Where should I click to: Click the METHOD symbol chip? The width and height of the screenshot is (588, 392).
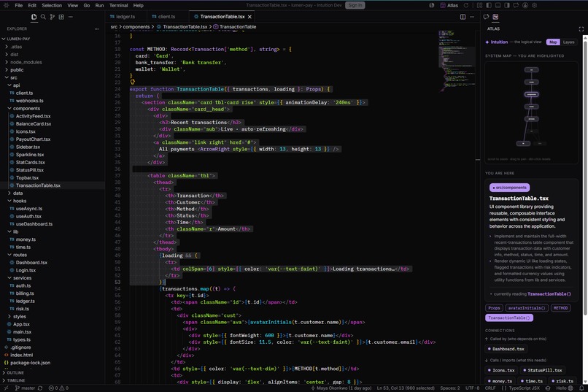pos(560,308)
